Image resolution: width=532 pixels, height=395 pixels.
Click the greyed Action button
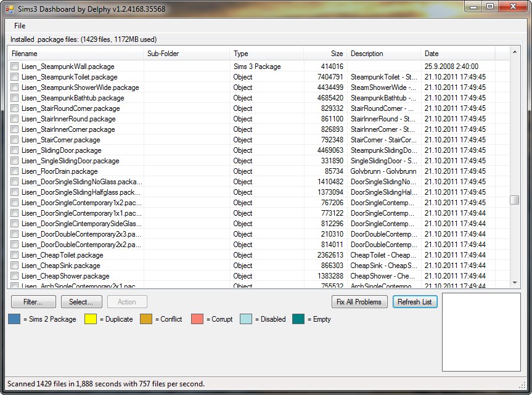tap(127, 302)
